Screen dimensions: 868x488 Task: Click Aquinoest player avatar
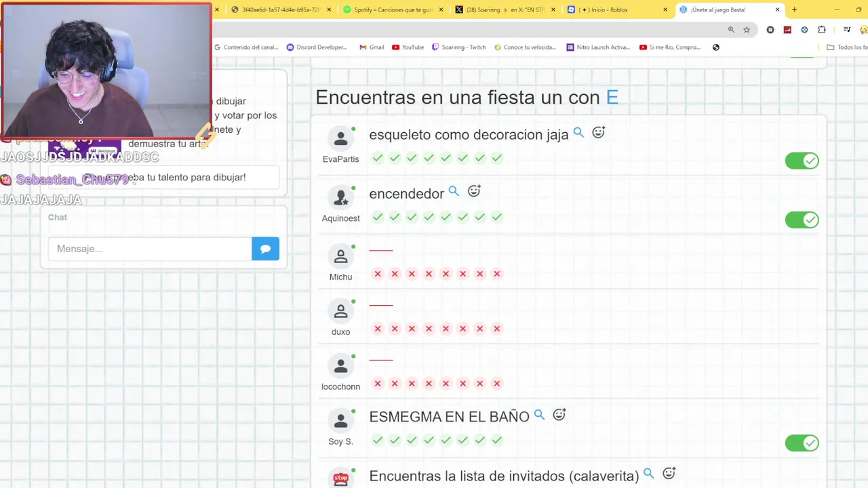[341, 198]
